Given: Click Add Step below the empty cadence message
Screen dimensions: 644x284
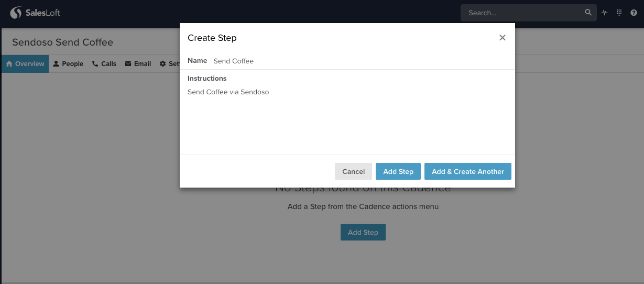Looking at the screenshot, I should tap(363, 232).
